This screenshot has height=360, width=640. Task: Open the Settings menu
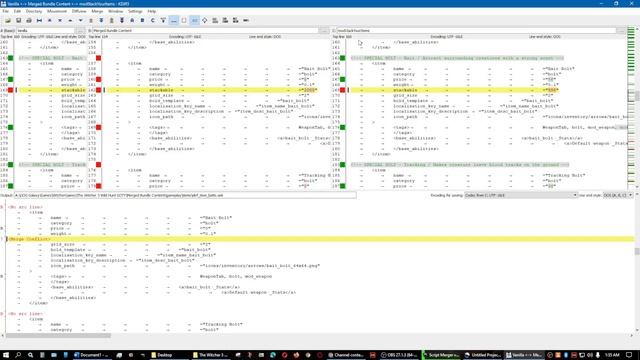pos(135,11)
